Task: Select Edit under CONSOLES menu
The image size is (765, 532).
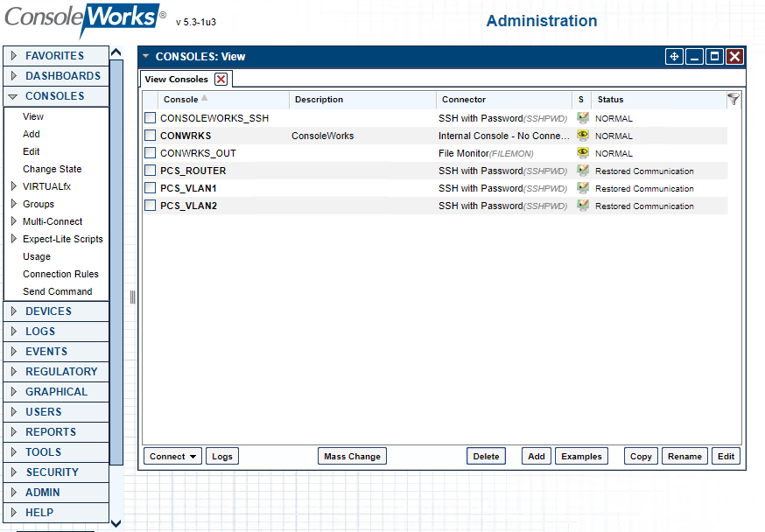Action: click(32, 151)
